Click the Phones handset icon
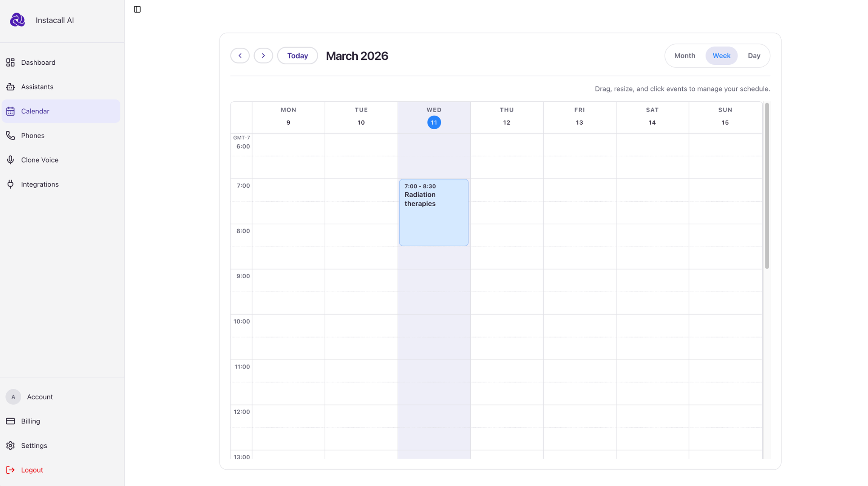The height and width of the screenshot is (486, 868). point(10,135)
